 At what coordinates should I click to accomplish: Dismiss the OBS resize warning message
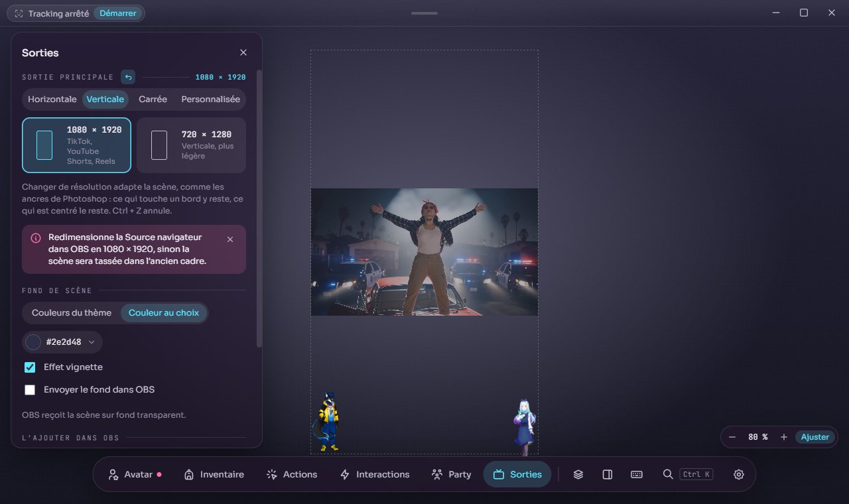pos(230,239)
